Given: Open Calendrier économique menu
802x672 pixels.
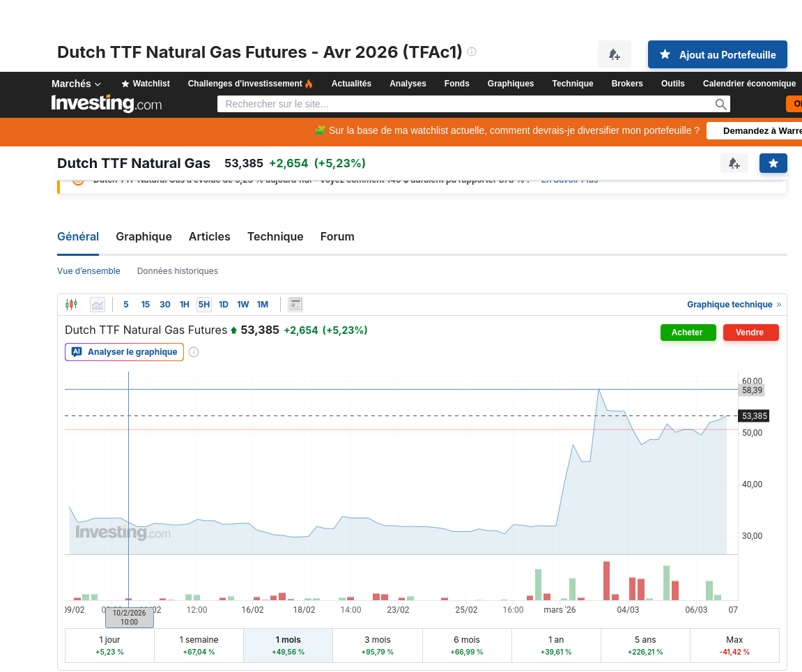Looking at the screenshot, I should click(x=749, y=84).
